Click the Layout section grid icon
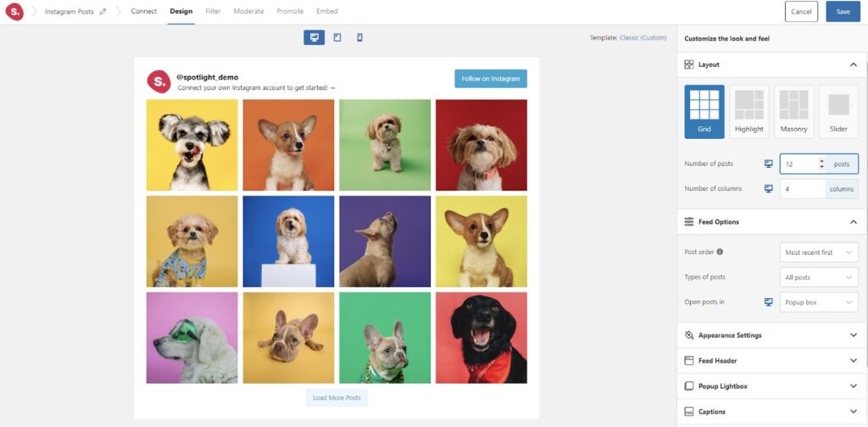This screenshot has height=427, width=868. click(x=688, y=64)
